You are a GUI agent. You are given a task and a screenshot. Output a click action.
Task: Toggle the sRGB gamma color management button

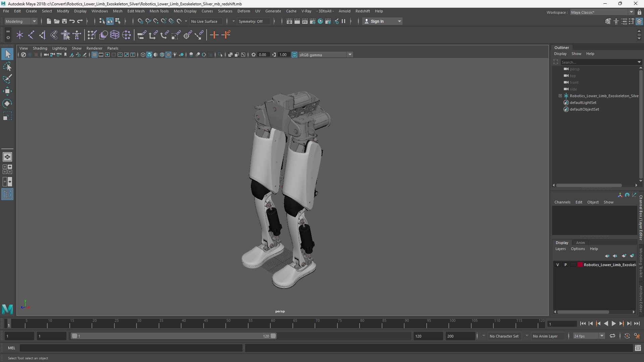point(294,55)
